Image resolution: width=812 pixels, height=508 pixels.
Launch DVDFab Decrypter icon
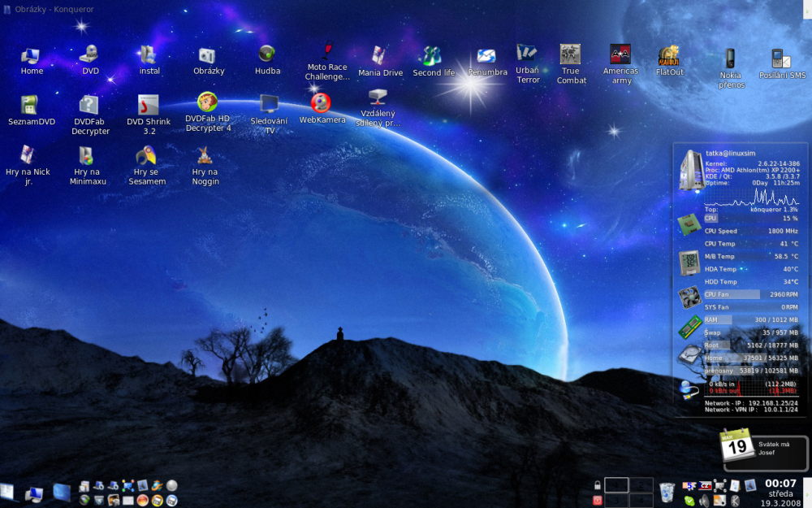89,115
